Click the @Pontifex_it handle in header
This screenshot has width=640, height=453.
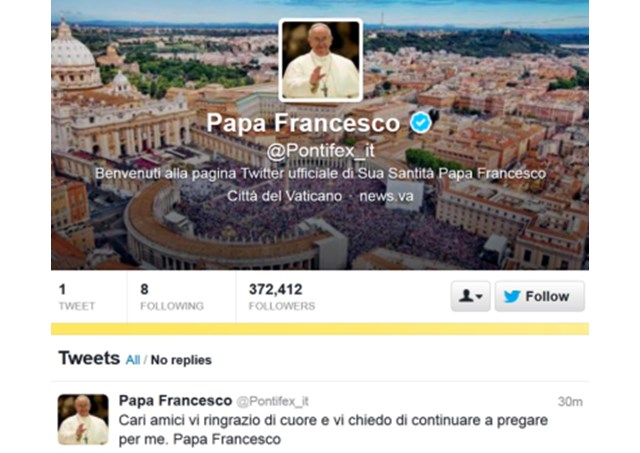(320, 151)
